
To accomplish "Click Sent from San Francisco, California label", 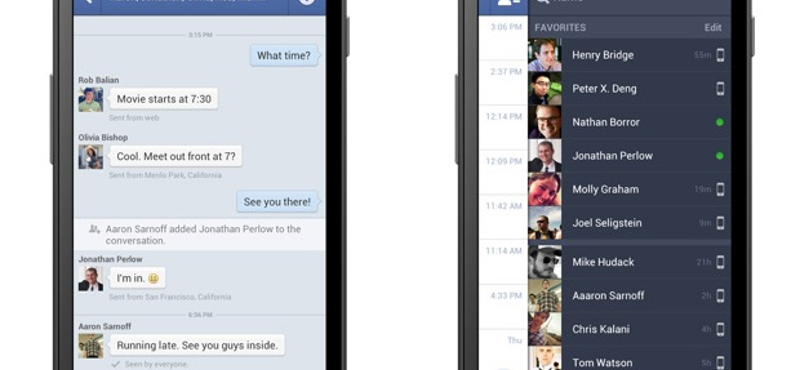I will [x=170, y=297].
